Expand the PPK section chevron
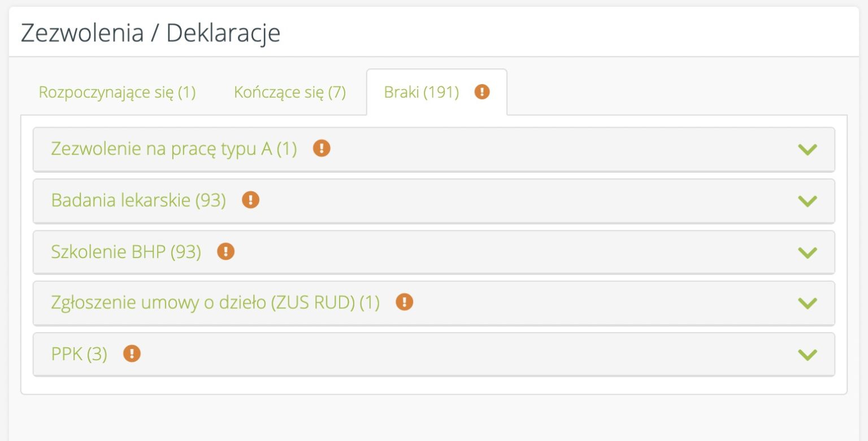This screenshot has height=441, width=868. [808, 355]
